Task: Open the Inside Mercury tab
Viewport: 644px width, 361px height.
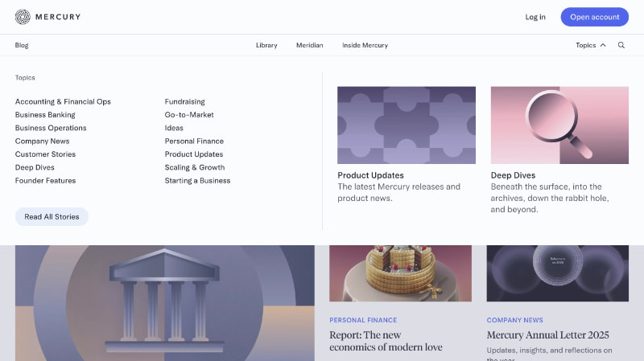Action: coord(365,45)
